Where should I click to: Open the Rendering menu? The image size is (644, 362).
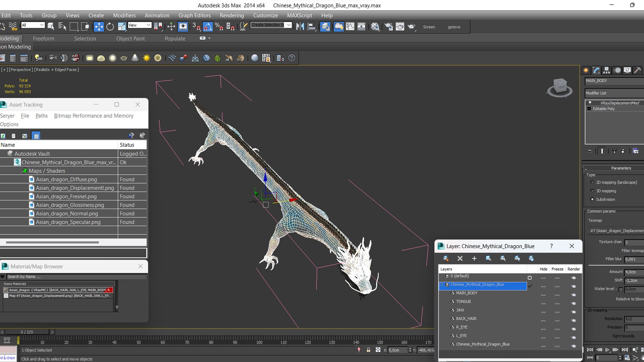coord(232,15)
